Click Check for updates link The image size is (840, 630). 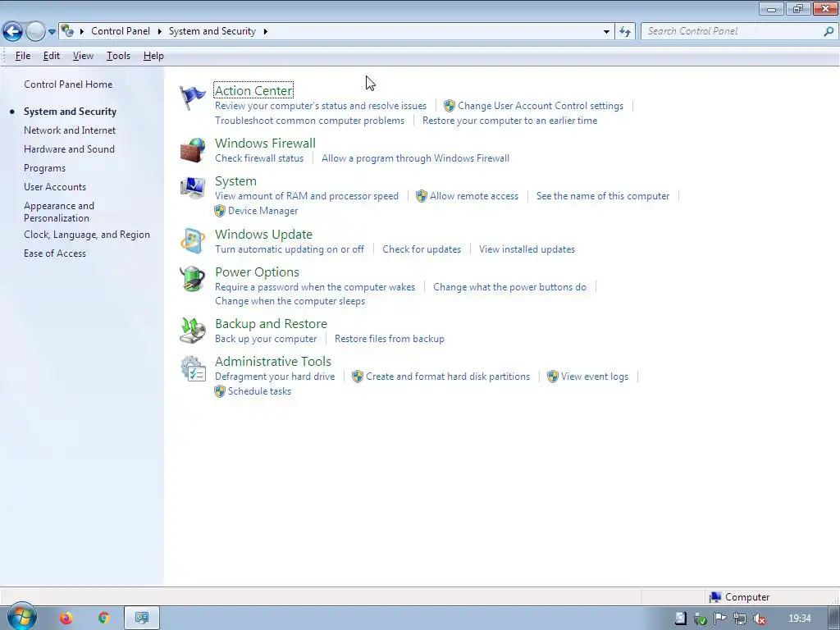[x=422, y=249]
